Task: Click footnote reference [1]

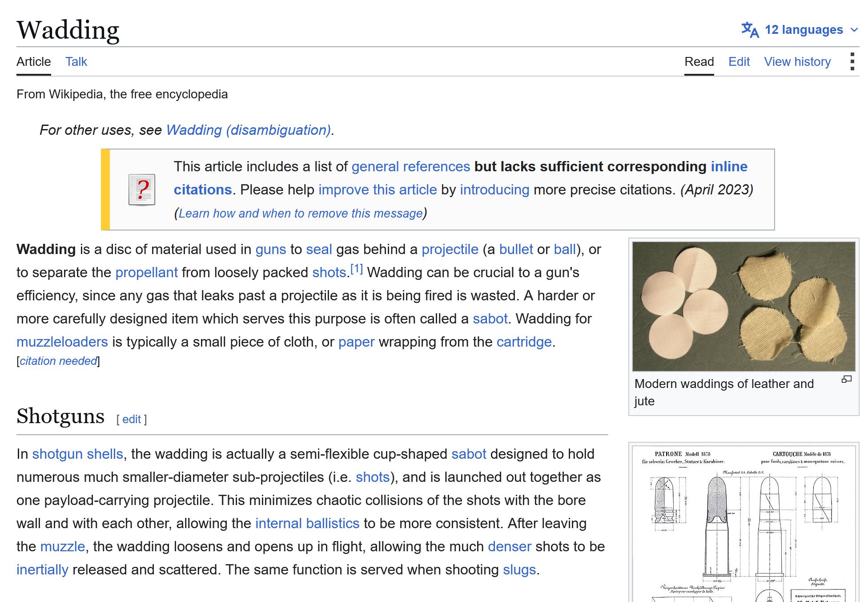Action: tap(357, 269)
